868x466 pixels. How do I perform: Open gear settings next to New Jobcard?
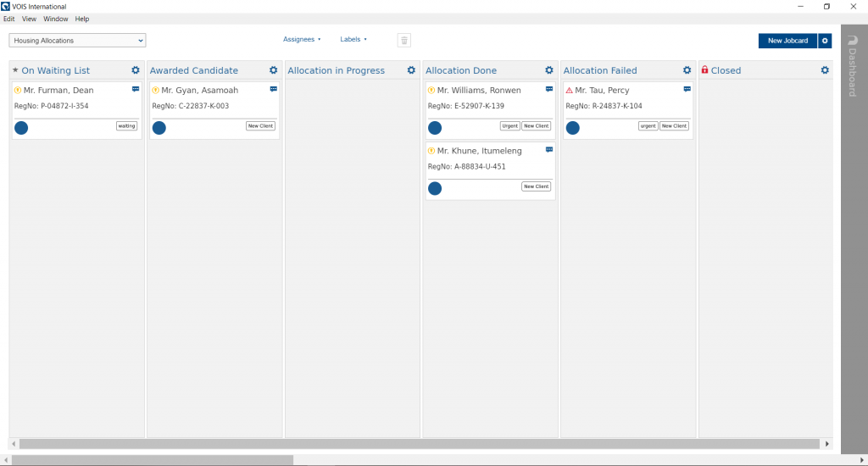click(825, 41)
